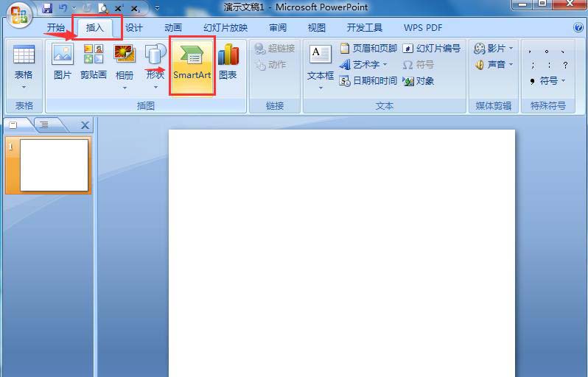Insert the colon special symbol

point(549,66)
